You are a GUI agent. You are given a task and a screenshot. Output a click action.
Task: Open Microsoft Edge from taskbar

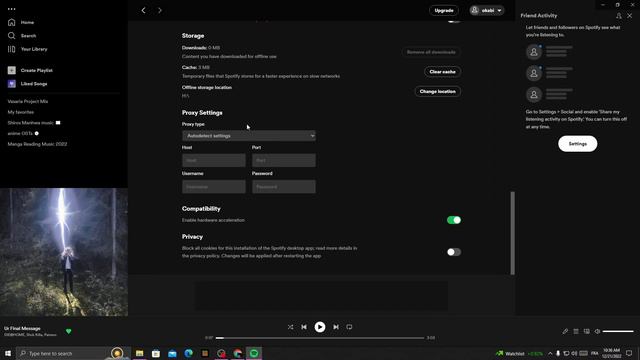click(189, 353)
